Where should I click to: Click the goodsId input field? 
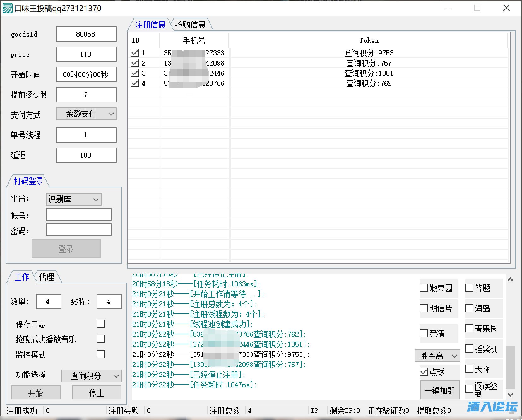click(86, 34)
